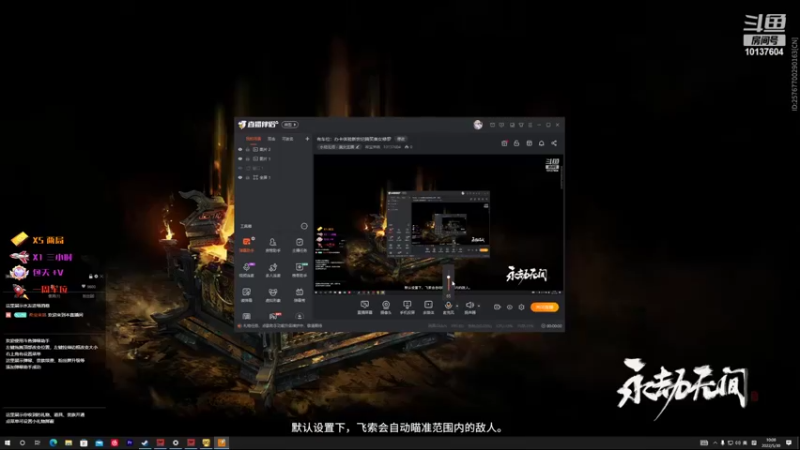Switch to the middle scene tab
The width and height of the screenshot is (800, 450).
[x=271, y=139]
